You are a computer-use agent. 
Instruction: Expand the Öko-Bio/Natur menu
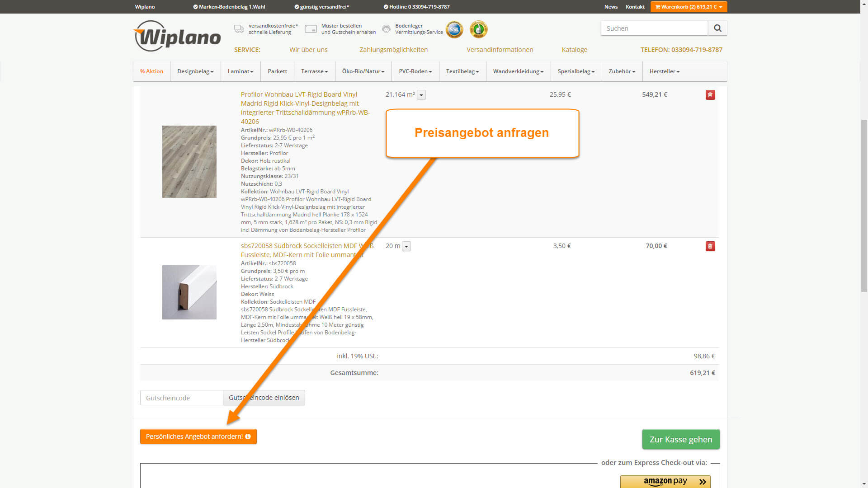[x=363, y=71]
